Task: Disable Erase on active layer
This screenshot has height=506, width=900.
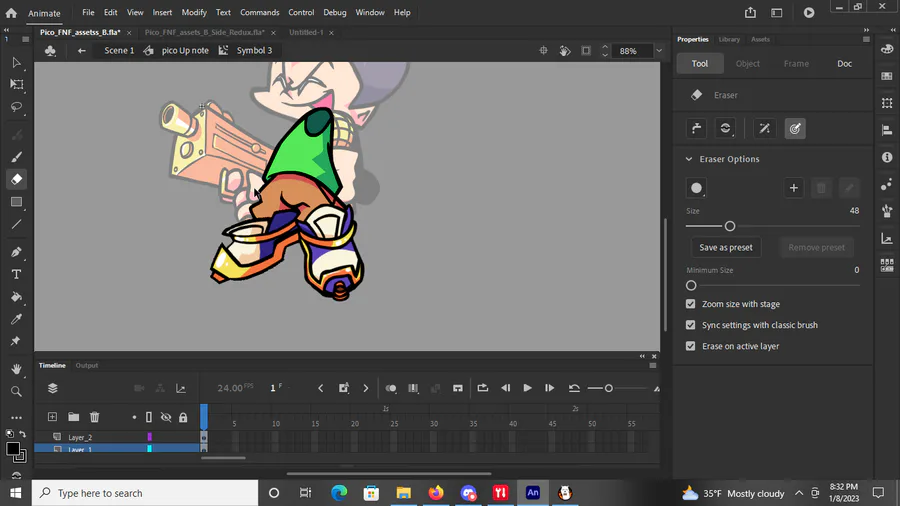Action: point(690,346)
